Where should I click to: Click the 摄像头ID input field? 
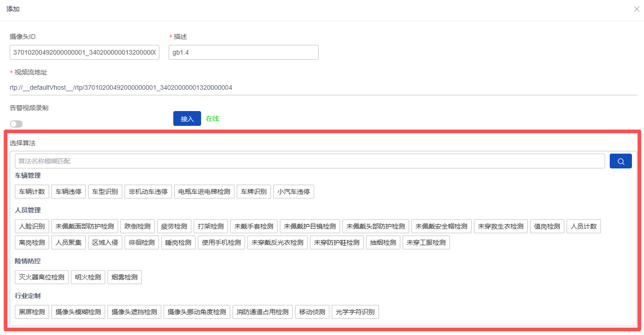pos(84,52)
